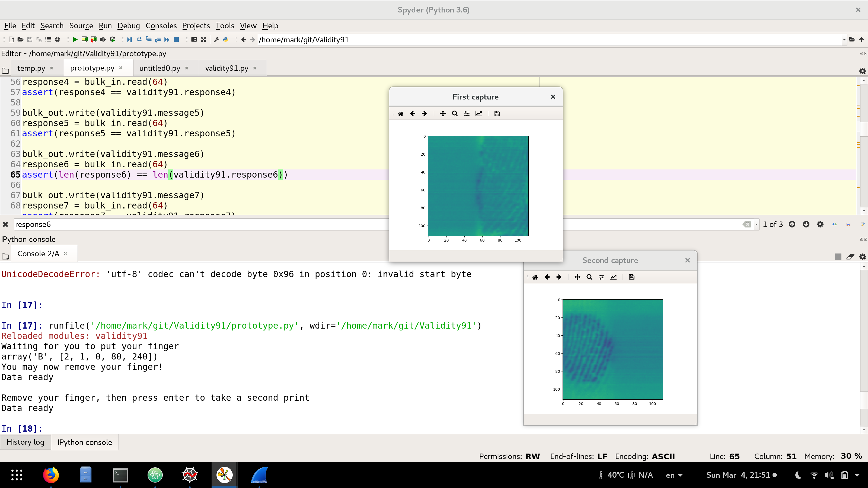Expand the working directory path dropdown

tap(844, 40)
